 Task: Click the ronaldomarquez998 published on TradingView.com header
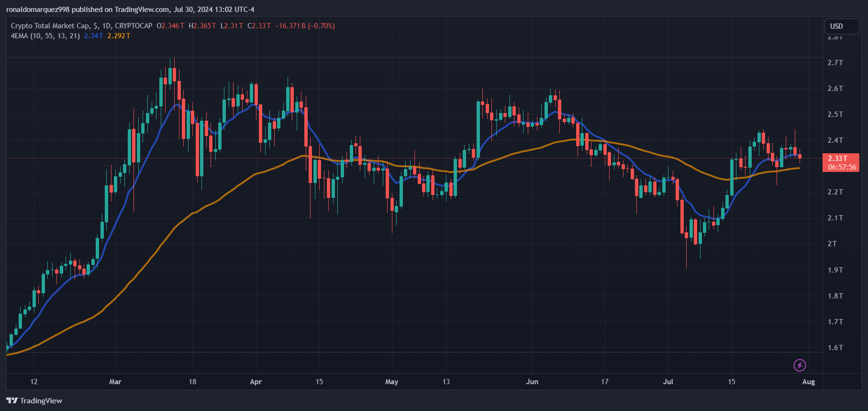(130, 10)
